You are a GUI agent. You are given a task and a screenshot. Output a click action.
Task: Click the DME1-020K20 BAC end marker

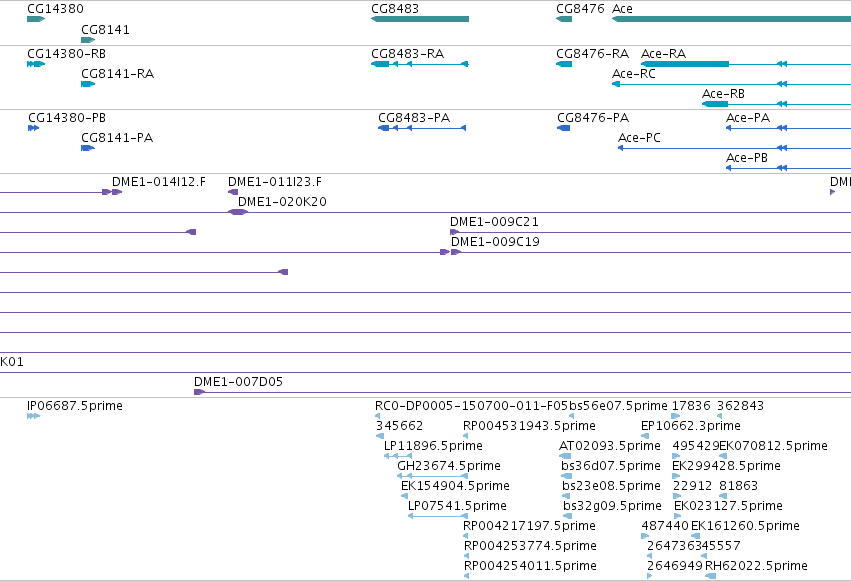(238, 212)
